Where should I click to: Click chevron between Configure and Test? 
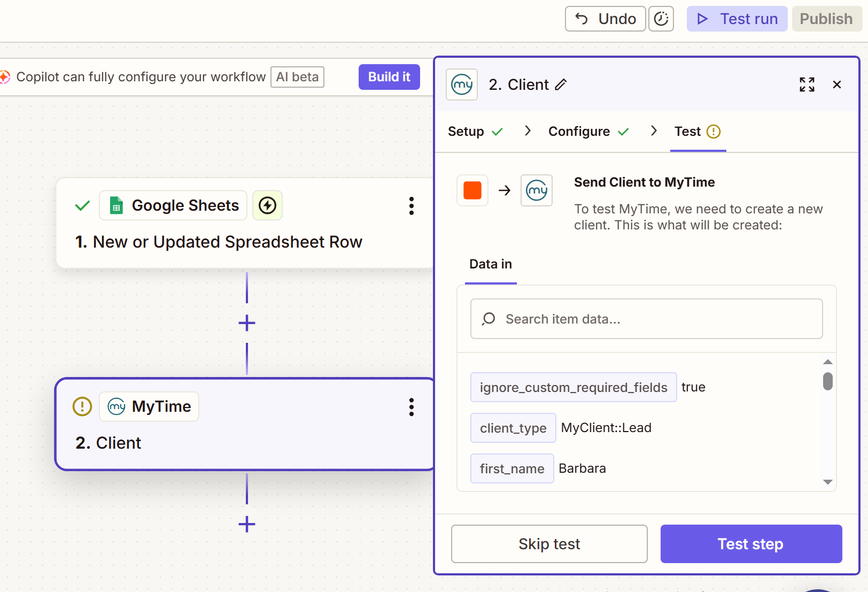(654, 131)
